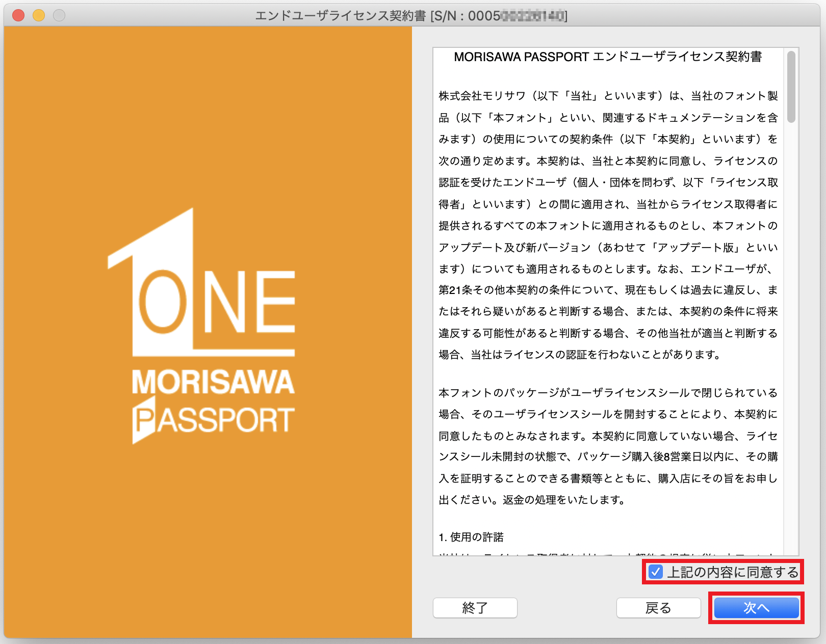Screen dimensions: 826x644
Task: Click the grayed-out zoom window button
Action: tap(59, 16)
